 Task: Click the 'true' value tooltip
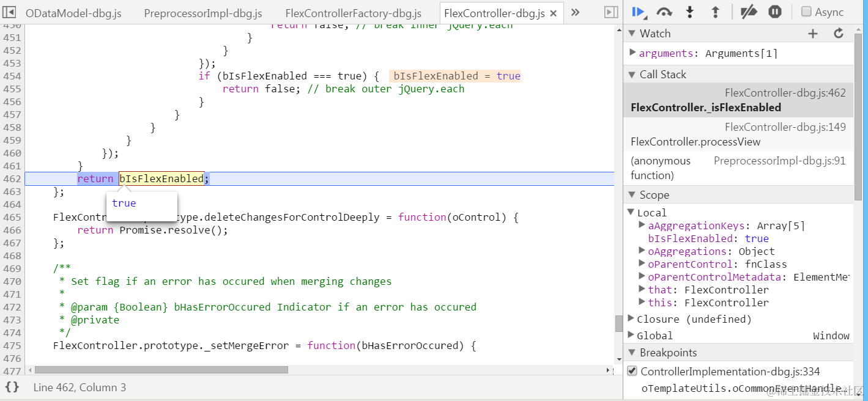point(142,205)
